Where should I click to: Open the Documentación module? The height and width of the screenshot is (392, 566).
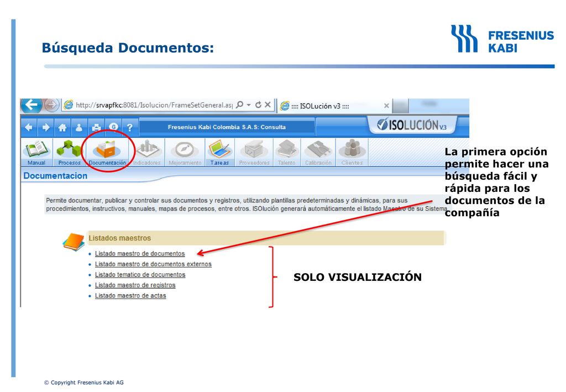point(108,153)
